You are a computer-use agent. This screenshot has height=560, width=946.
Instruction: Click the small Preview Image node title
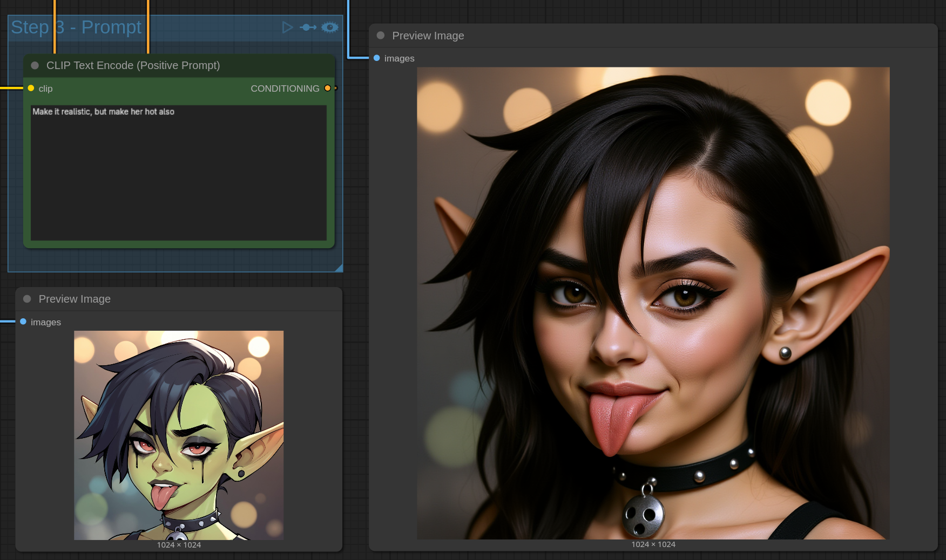75,299
